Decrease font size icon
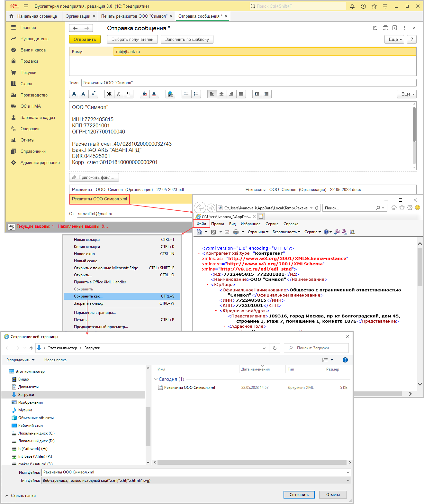This screenshot has height=504, width=424. [x=93, y=94]
